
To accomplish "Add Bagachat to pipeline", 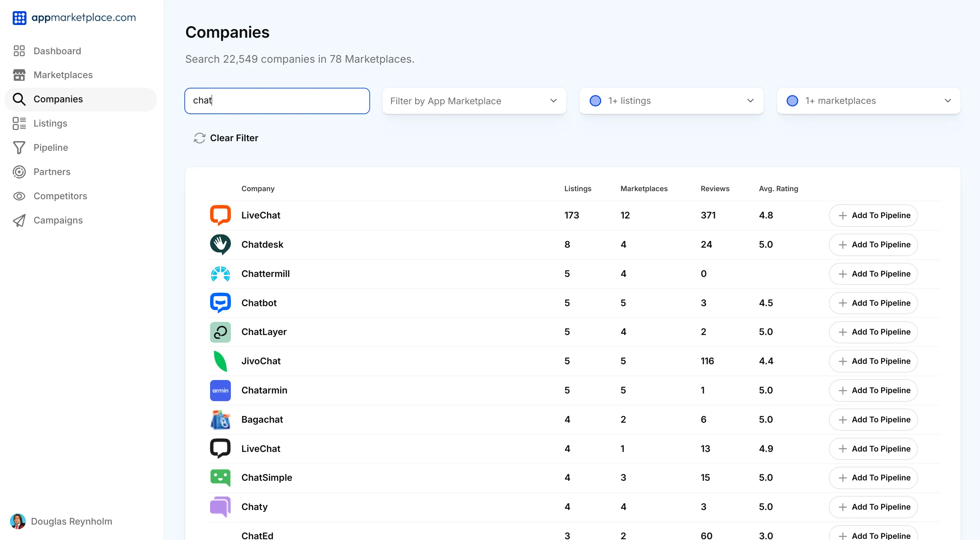I will tap(873, 420).
